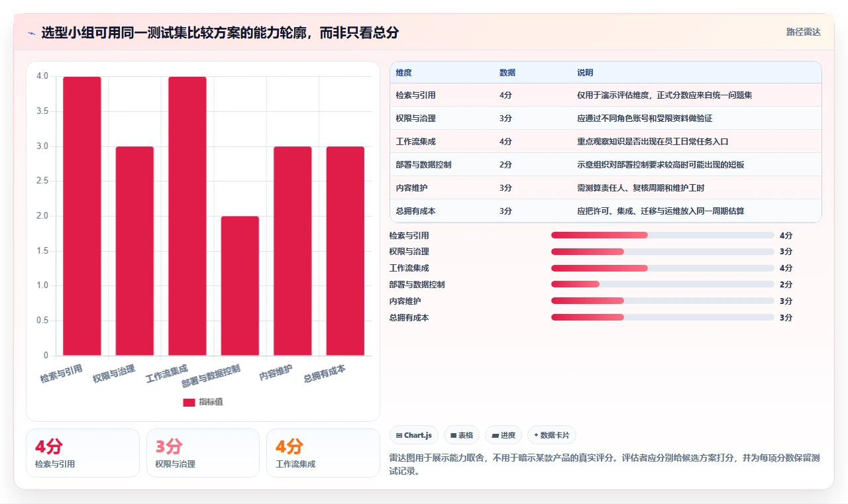Click the 权限与治理 bar in the chart

point(134,251)
